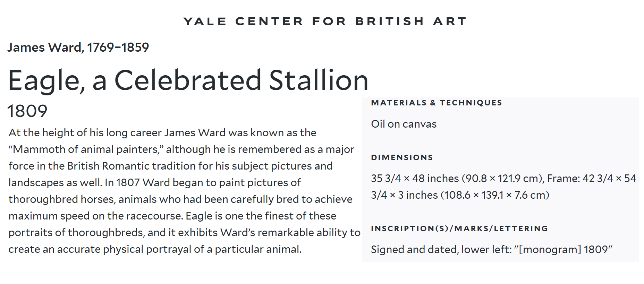
Task: Click the artist name James Ward, 1769–1859
Action: point(78,47)
